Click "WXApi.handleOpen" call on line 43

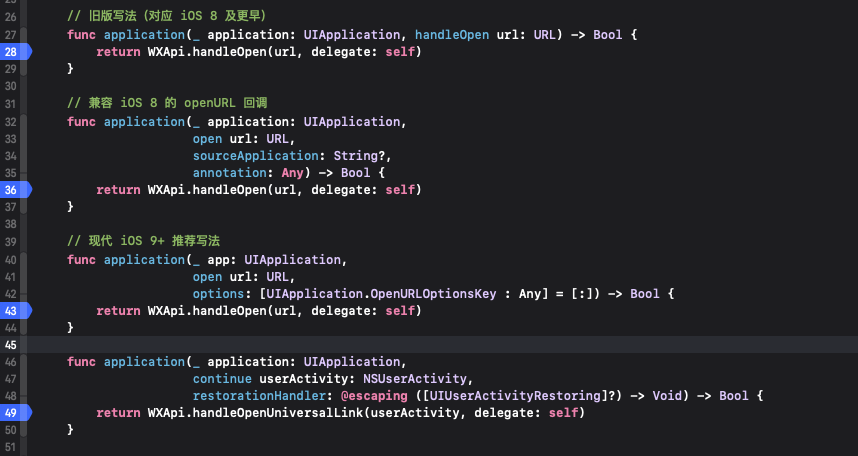pyautogui.click(x=207, y=311)
